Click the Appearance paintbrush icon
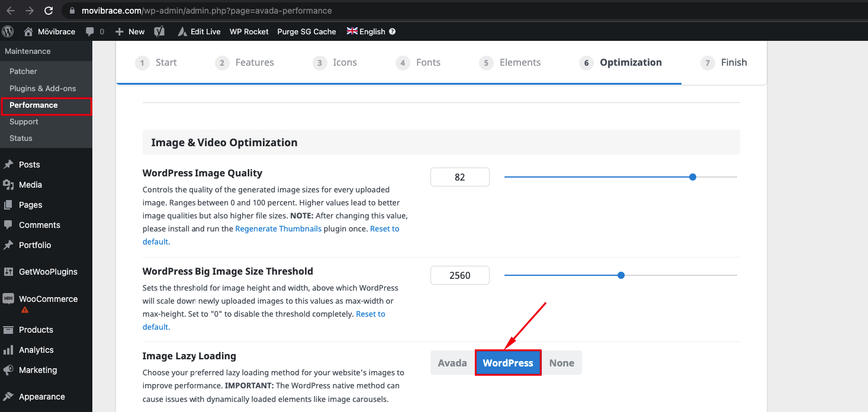 point(8,397)
